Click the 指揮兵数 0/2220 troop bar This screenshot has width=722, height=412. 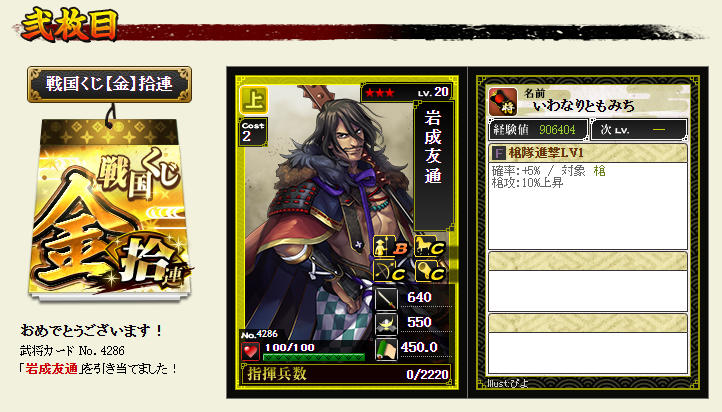[x=346, y=374]
